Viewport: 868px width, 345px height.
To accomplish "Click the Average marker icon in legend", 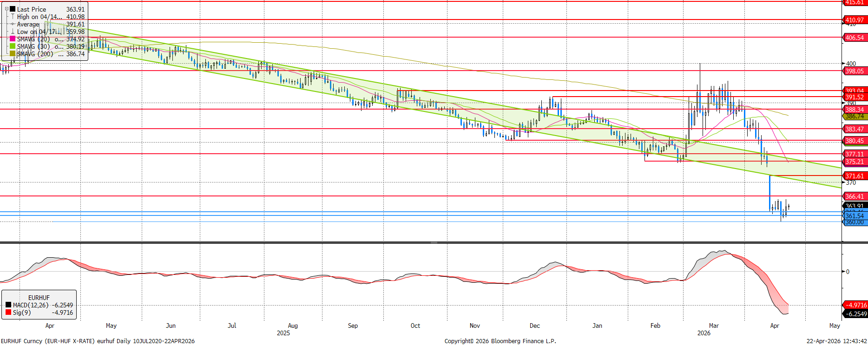I will tap(13, 24).
